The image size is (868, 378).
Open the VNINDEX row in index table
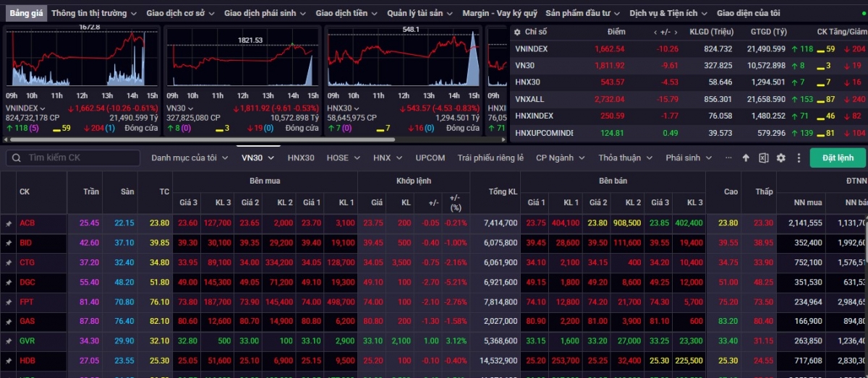[532, 48]
